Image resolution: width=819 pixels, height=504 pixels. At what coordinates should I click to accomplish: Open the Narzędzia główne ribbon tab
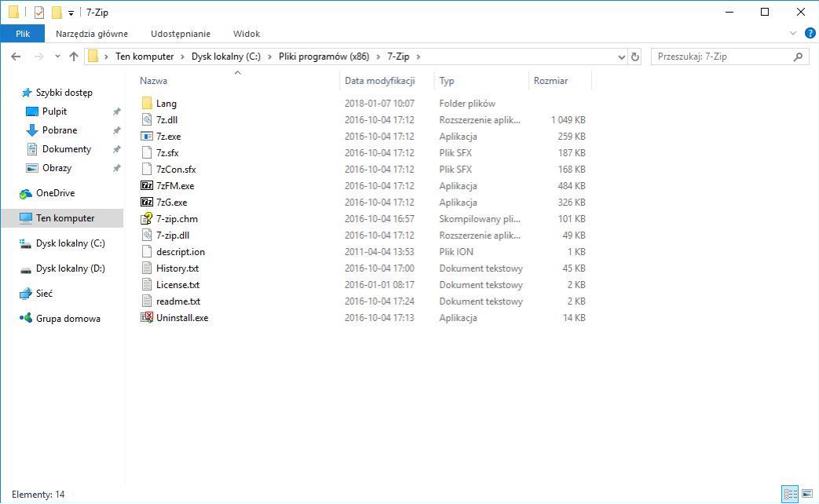coord(92,34)
